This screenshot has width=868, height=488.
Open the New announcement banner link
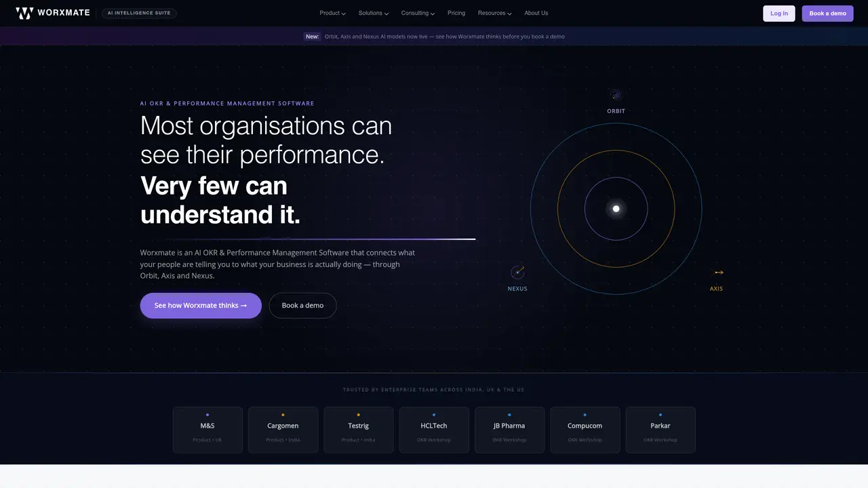coord(434,37)
